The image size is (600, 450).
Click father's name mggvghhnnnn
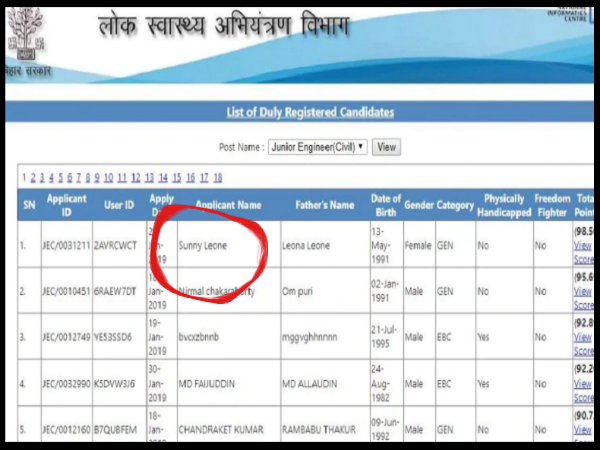[310, 337]
